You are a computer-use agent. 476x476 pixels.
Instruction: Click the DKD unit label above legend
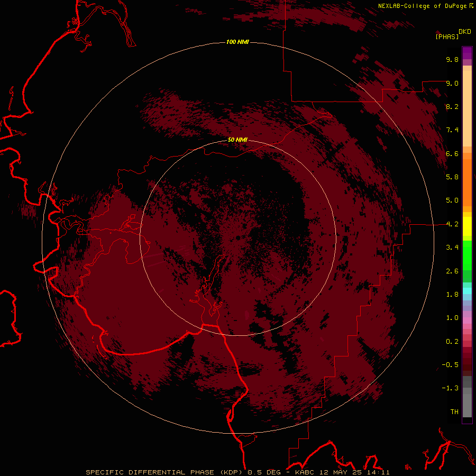tap(464, 31)
